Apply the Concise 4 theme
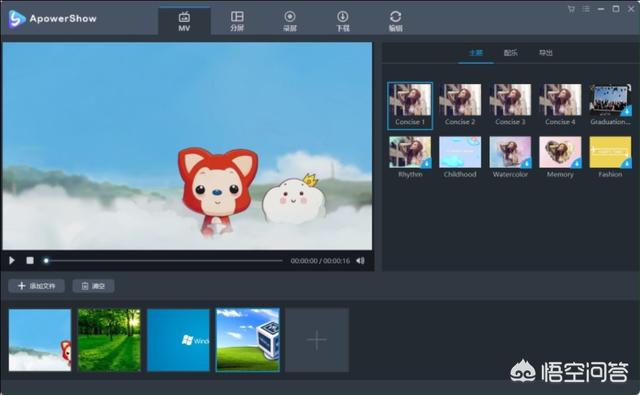The height and width of the screenshot is (395, 640). click(560, 105)
